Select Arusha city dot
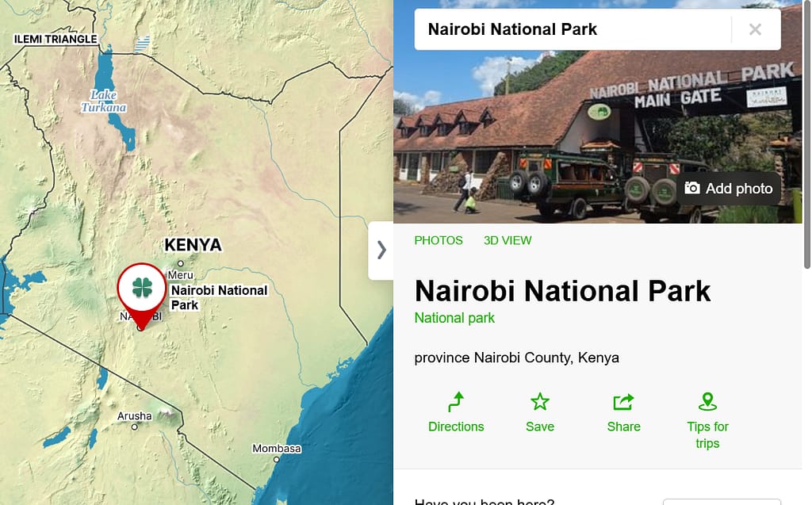Screen dimensions: 812x505 (x=133, y=425)
